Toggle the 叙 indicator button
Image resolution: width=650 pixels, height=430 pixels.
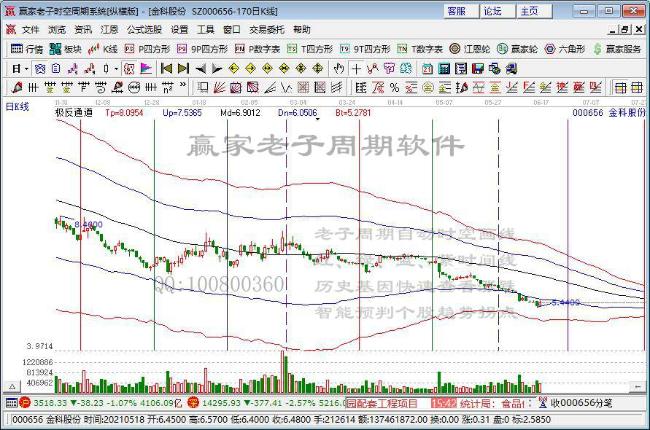click(x=129, y=68)
